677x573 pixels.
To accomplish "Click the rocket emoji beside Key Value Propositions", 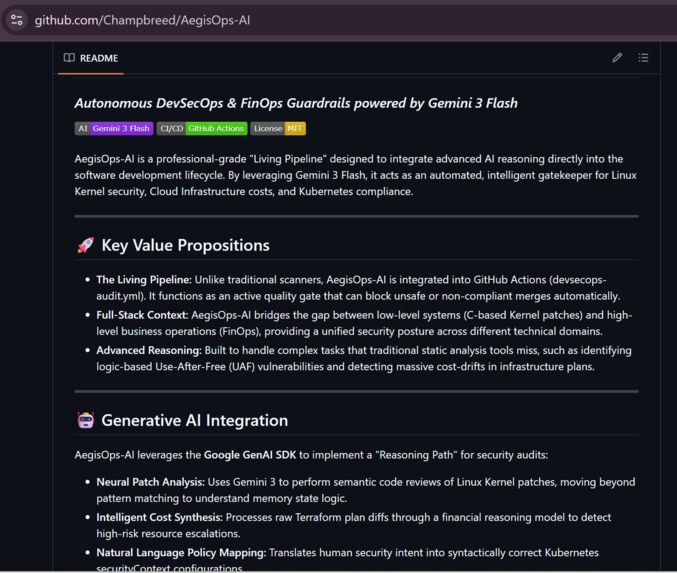I will point(85,245).
